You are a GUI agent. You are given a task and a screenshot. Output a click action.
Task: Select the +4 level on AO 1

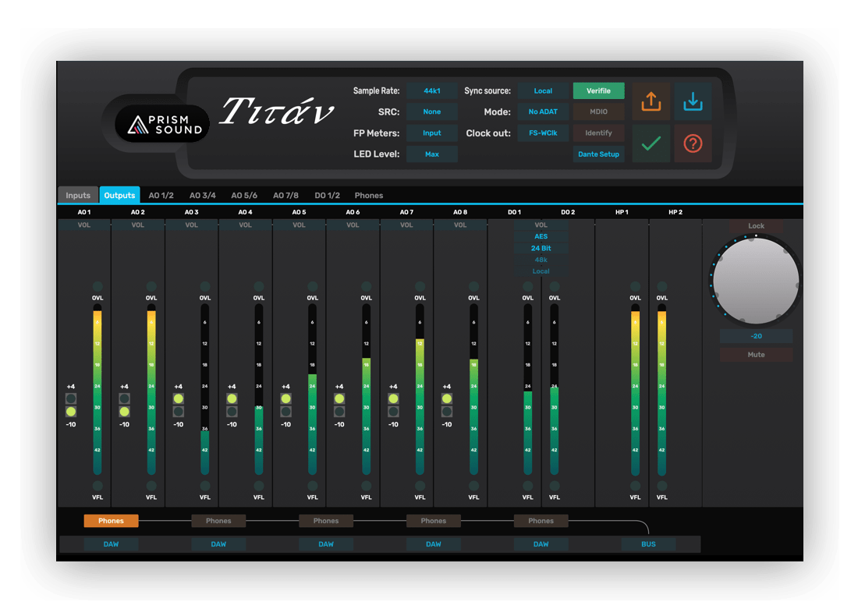[70, 398]
